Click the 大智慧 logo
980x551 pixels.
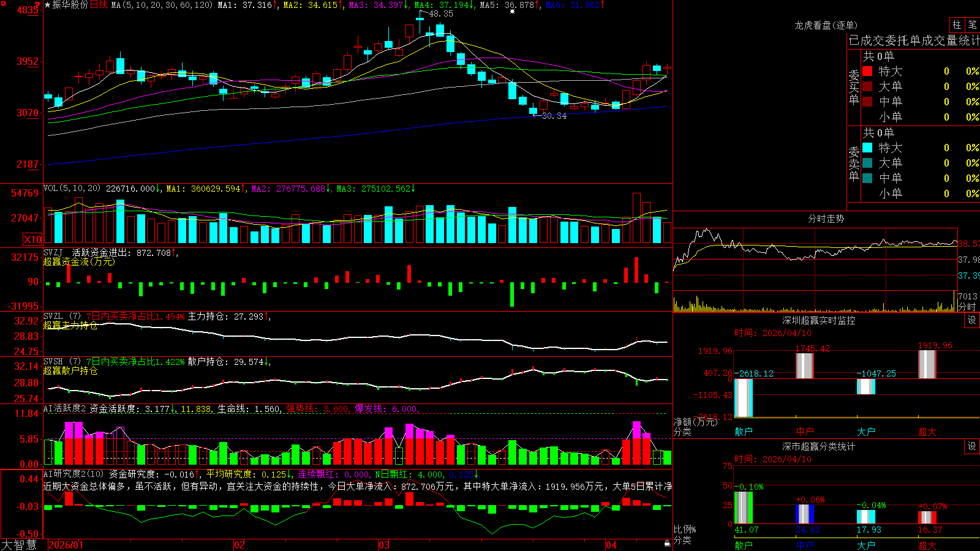coord(19,545)
